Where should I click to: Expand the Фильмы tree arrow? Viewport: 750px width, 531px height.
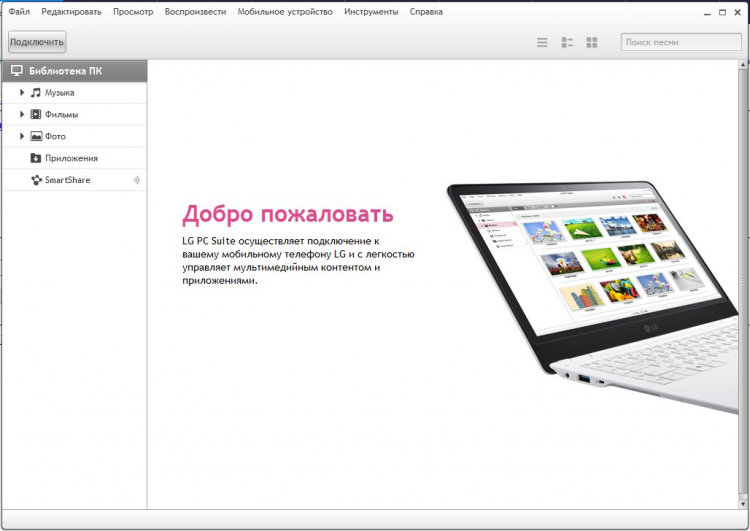tap(22, 114)
